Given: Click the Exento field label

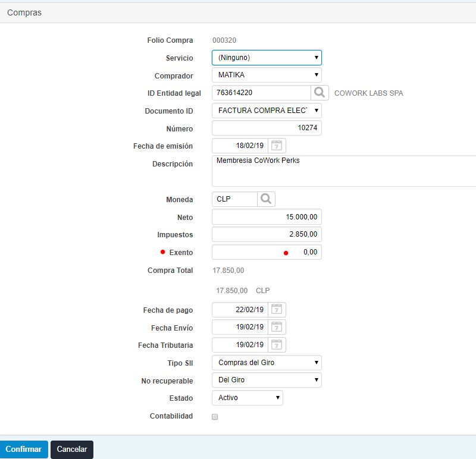Looking at the screenshot, I should click(x=181, y=253).
